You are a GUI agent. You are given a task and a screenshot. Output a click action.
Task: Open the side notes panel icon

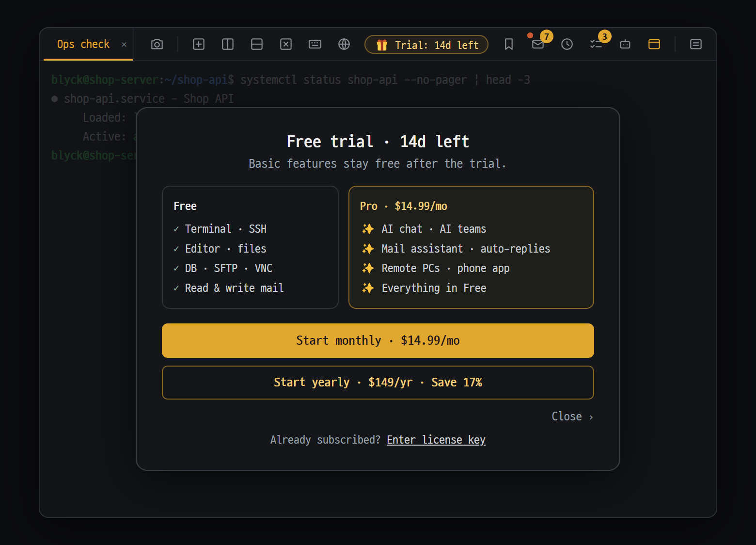click(x=696, y=44)
